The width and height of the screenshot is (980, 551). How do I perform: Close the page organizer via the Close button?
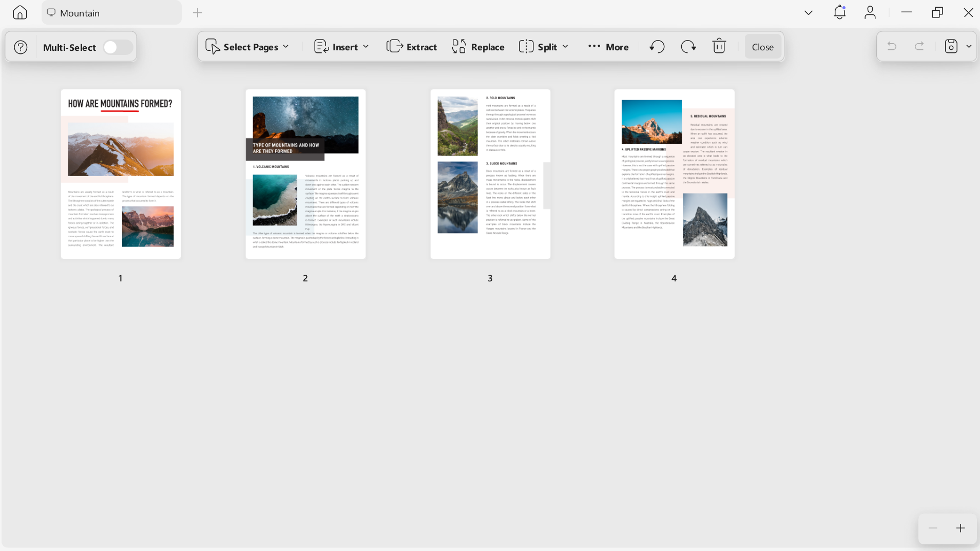click(x=762, y=47)
